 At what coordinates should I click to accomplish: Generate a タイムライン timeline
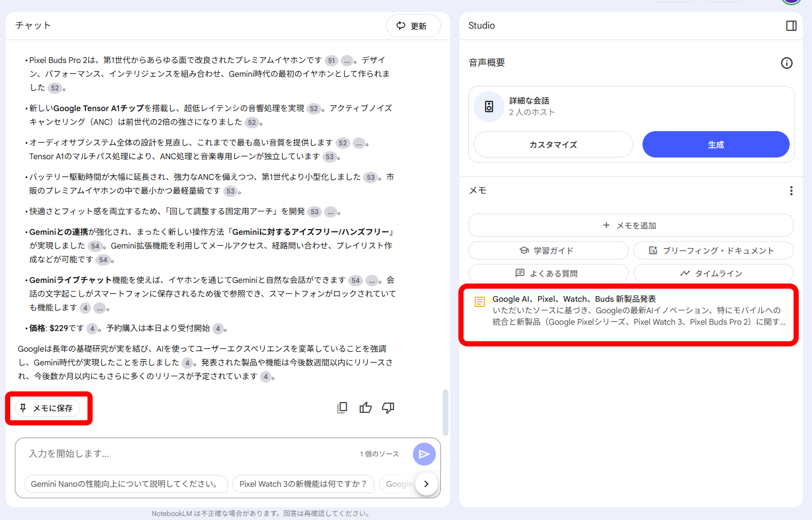point(712,273)
